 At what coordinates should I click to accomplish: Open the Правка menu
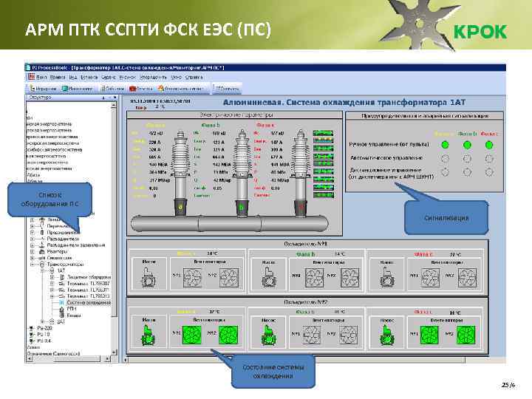58,78
